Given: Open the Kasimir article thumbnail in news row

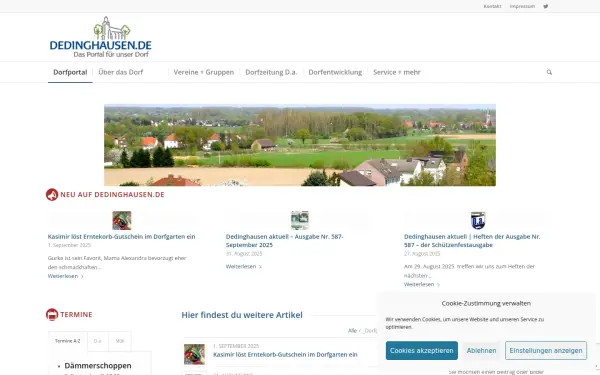Looking at the screenshot, I should point(122,220).
